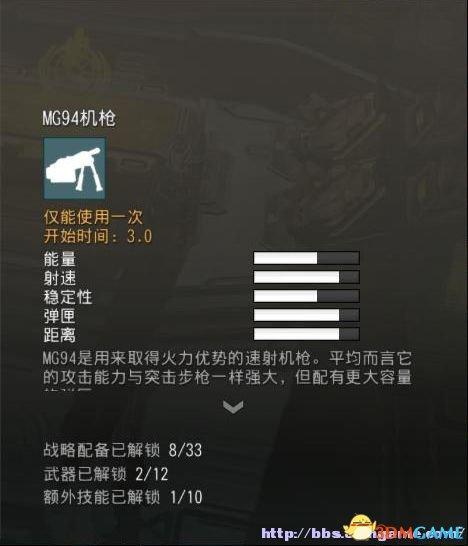Image resolution: width=468 pixels, height=546 pixels.
Task: Click the MG94机枪 title text
Action: 79,118
